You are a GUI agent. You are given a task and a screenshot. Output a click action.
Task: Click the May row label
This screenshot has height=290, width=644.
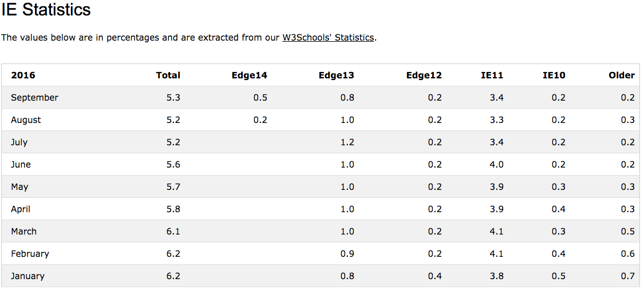pos(19,187)
